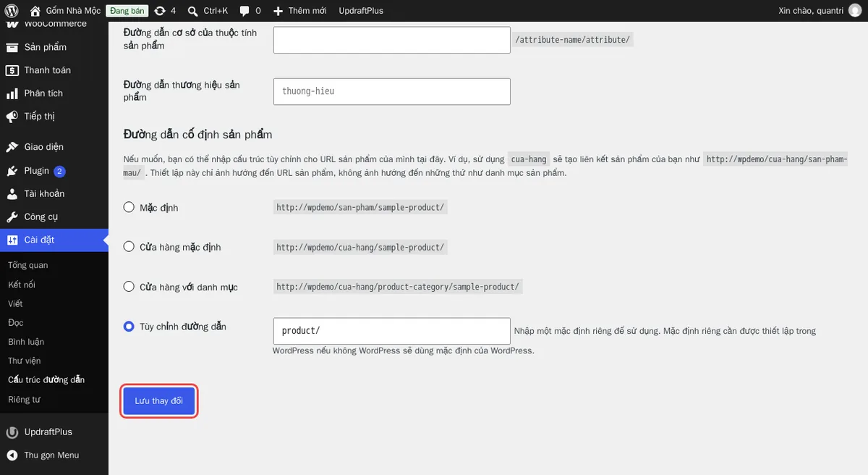Viewport: 868px width, 475px height.
Task: Click the Đường dẫn cố định sản phẩm heading
Action: (198, 135)
